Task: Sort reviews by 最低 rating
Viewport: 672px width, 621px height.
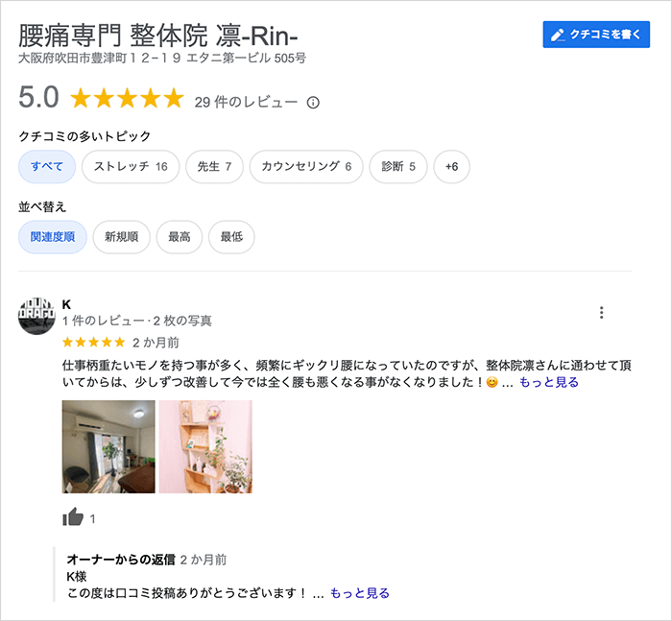Action: tap(231, 236)
